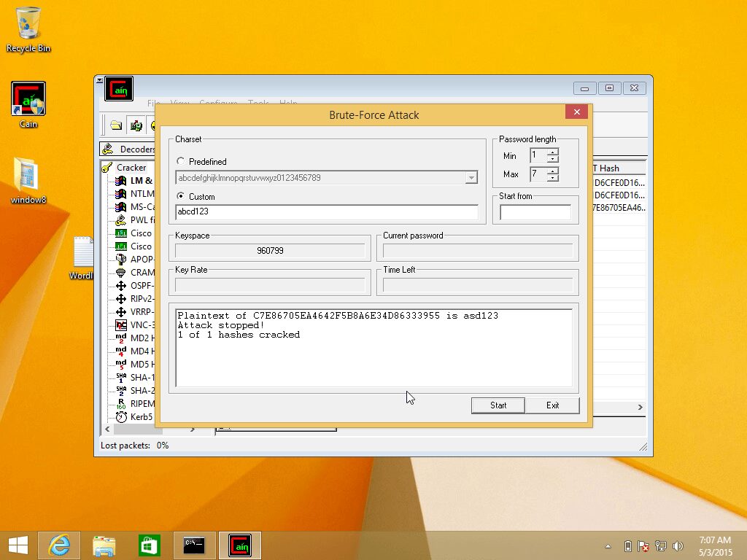Select the Custom charset option
The image size is (747, 560).
pos(181,196)
